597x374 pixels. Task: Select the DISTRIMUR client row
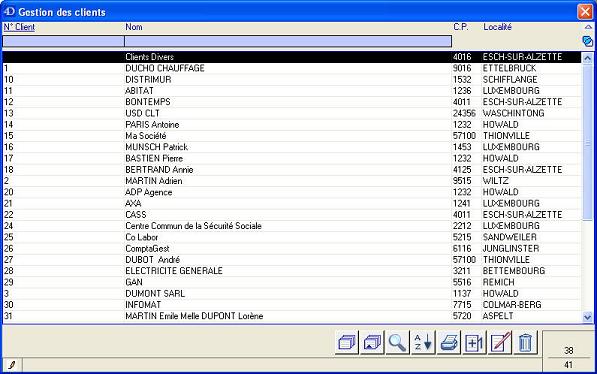[x=292, y=80]
